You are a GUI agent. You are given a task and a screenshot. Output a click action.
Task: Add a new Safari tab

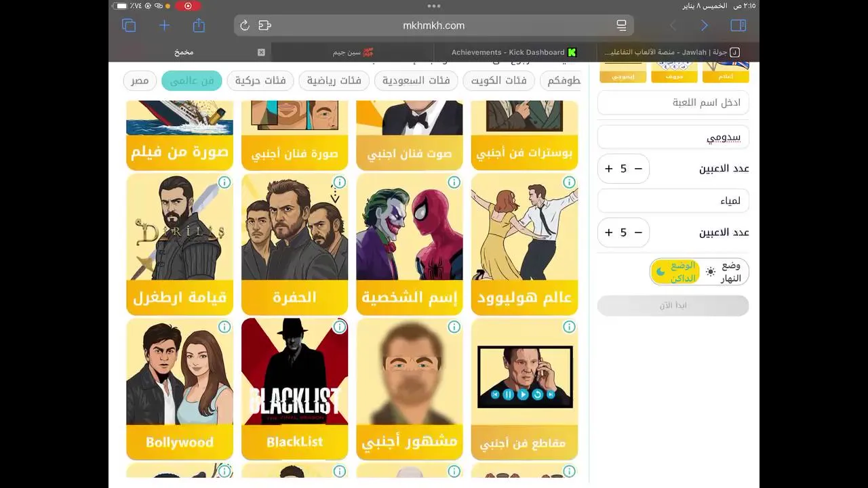click(164, 26)
